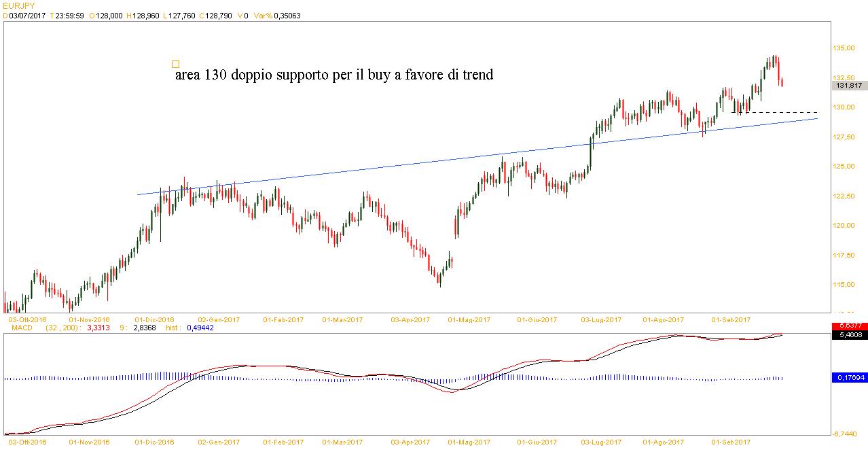Click the black signal value label 5,4608
868x454 pixels.
(x=850, y=335)
